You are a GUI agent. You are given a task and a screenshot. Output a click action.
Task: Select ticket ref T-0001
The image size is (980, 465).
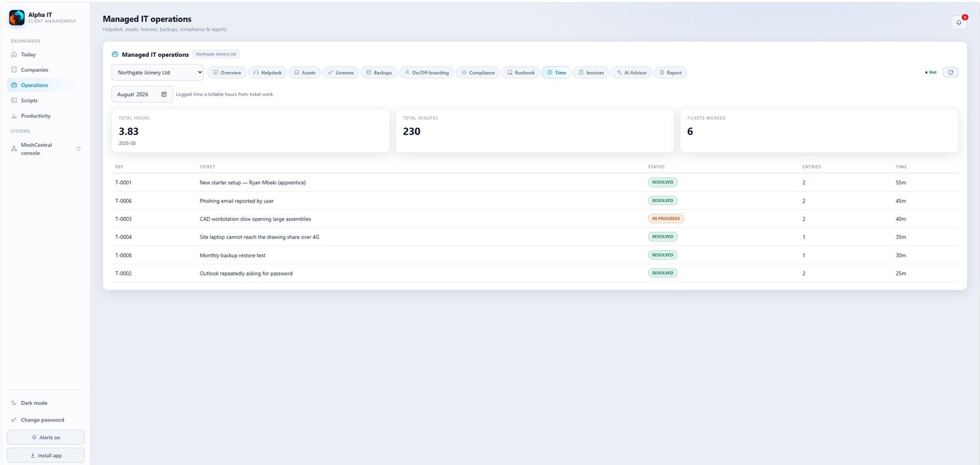123,182
